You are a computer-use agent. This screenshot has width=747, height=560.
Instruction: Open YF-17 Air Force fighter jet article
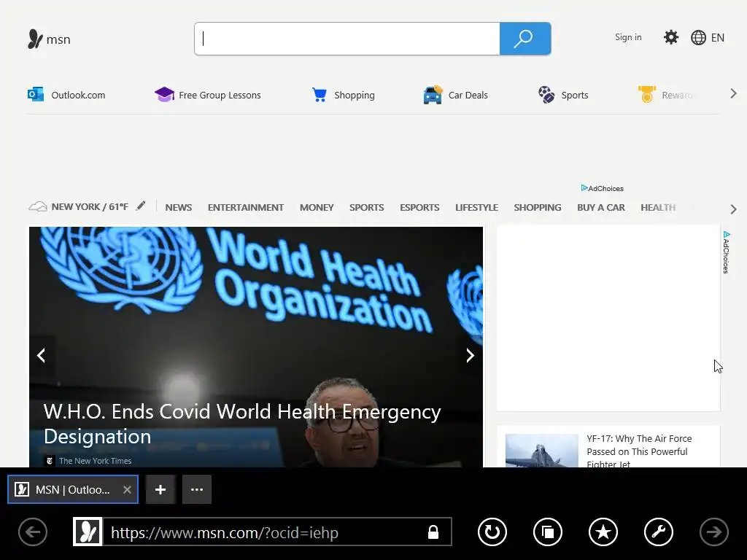pos(639,451)
